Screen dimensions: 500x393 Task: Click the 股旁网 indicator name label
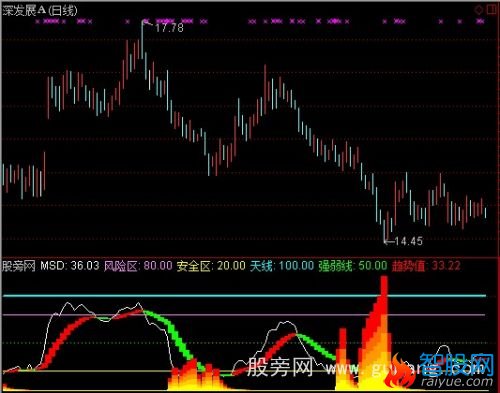(19, 266)
